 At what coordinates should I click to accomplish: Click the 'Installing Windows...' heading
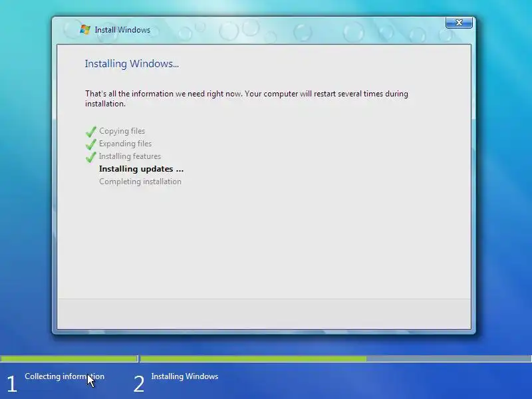tap(132, 63)
